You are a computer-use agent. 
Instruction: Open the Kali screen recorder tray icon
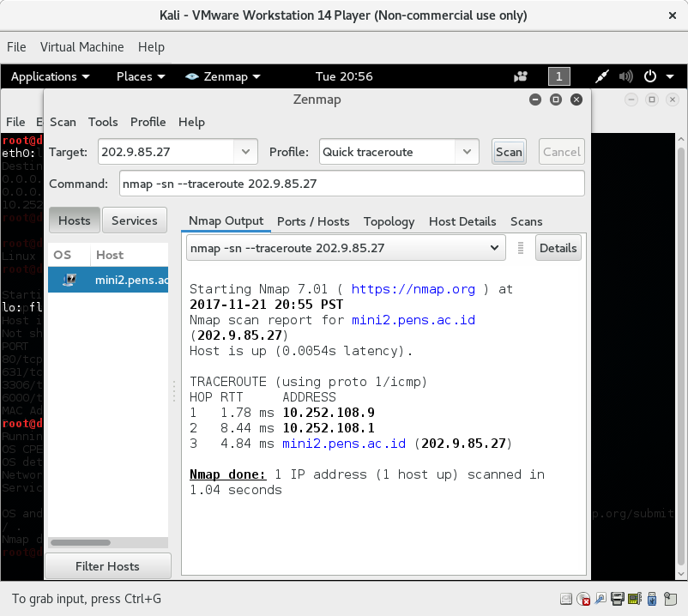point(521,76)
